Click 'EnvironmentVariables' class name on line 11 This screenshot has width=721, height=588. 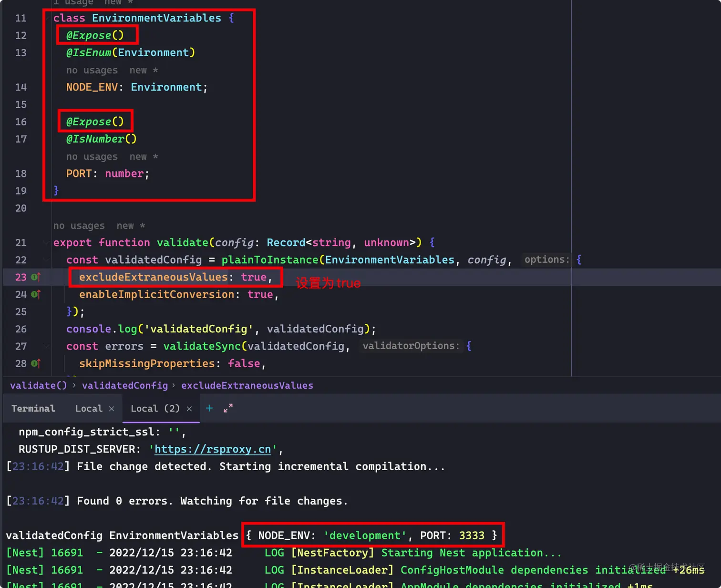pos(156,18)
